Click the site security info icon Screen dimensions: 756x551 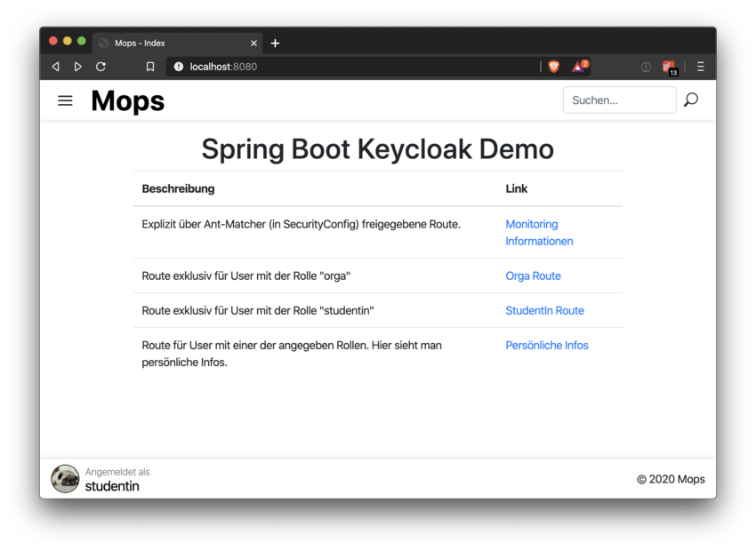(x=179, y=67)
